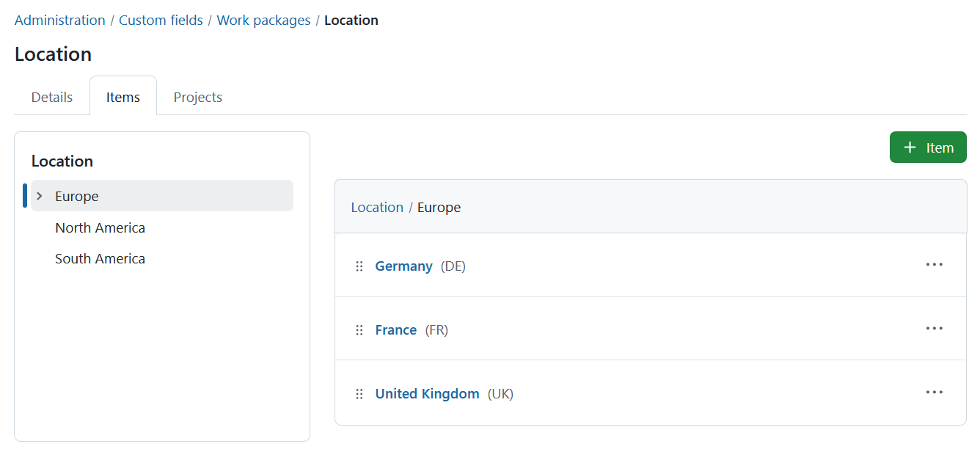The width and height of the screenshot is (980, 452).
Task: Go to Administration via the breadcrumb
Action: coord(59,20)
